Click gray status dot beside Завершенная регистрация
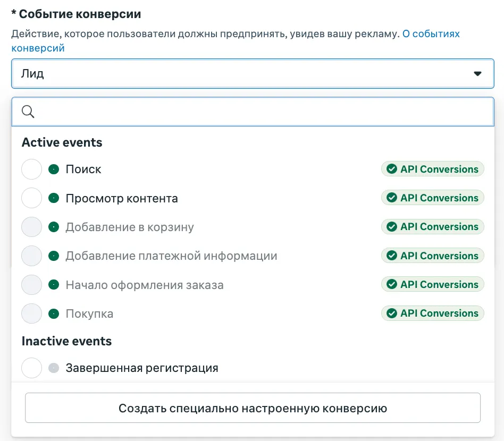 point(54,368)
